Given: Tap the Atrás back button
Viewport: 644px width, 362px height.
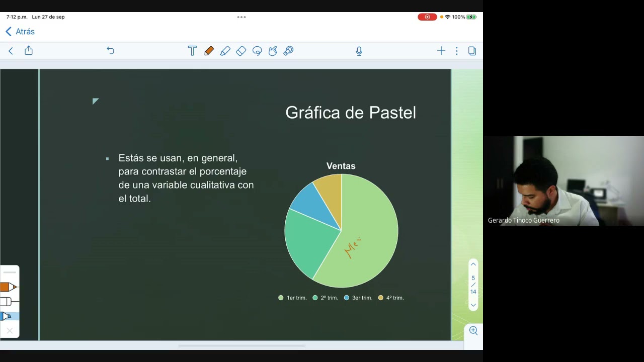Looking at the screenshot, I should 20,32.
